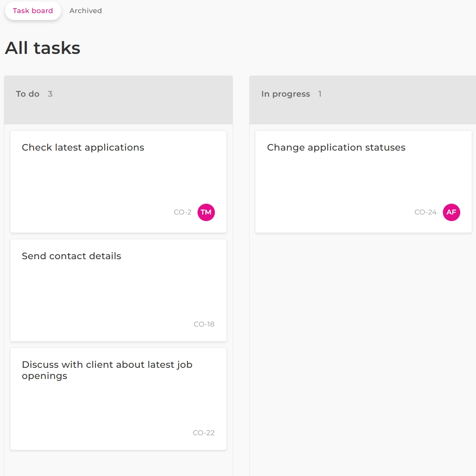Open Discuss with client about job openings
Viewport: 476px width, 476px height.
point(107,370)
